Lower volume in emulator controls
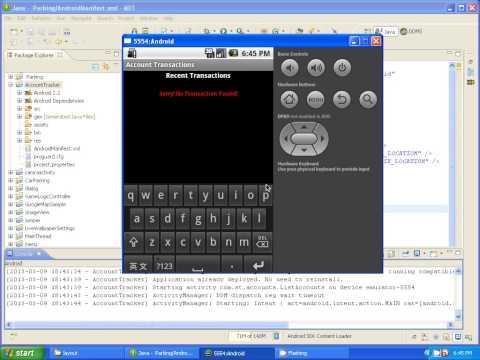Screen dimensions: 480x360 tap(289, 68)
